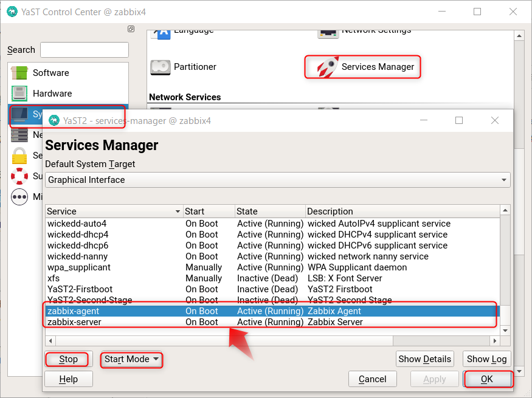Screen dimensions: 532x398
Task: Open the Start Mode dropdown button
Action: click(132, 359)
